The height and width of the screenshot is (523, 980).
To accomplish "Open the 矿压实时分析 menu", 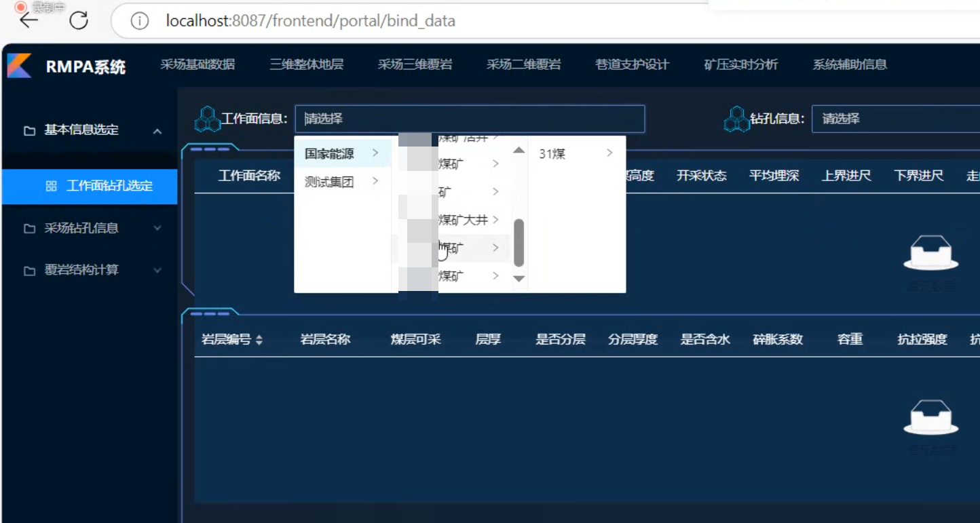I will click(741, 65).
